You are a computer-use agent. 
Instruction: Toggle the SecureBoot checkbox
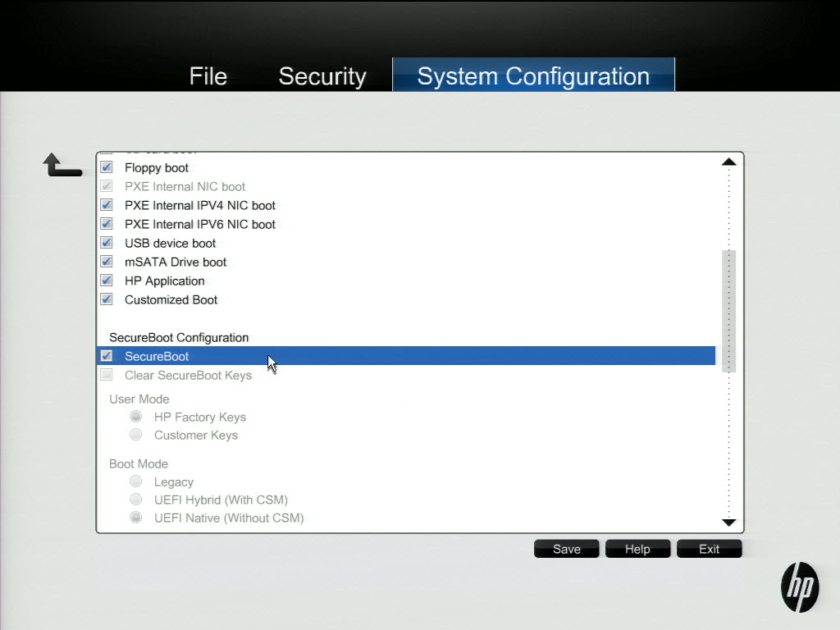(x=107, y=356)
